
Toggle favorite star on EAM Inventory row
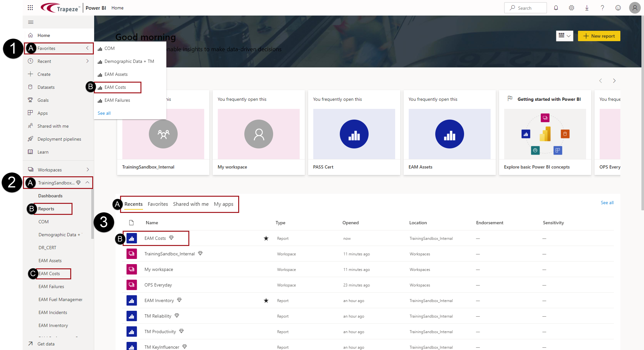tap(266, 300)
